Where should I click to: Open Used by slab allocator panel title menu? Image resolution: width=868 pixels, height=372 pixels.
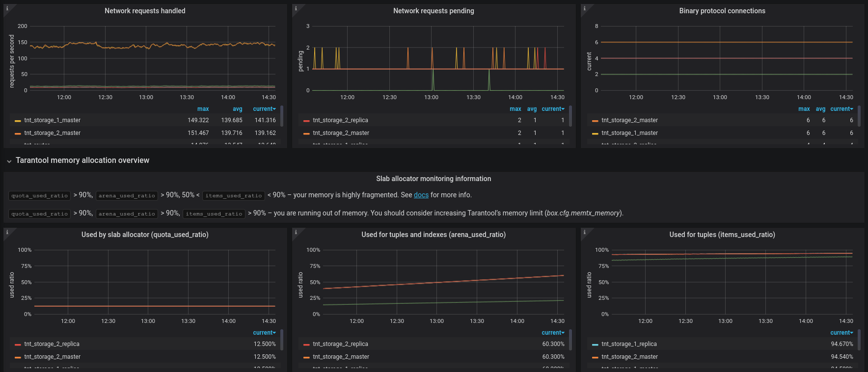point(145,235)
